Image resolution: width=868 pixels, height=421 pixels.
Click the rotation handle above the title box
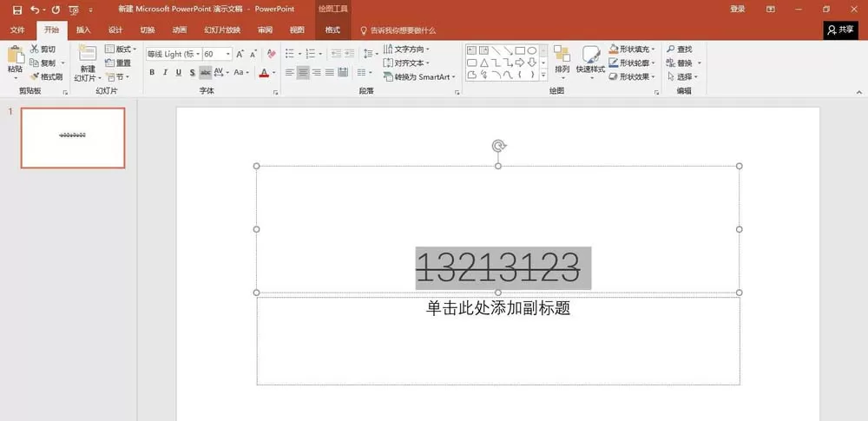498,146
